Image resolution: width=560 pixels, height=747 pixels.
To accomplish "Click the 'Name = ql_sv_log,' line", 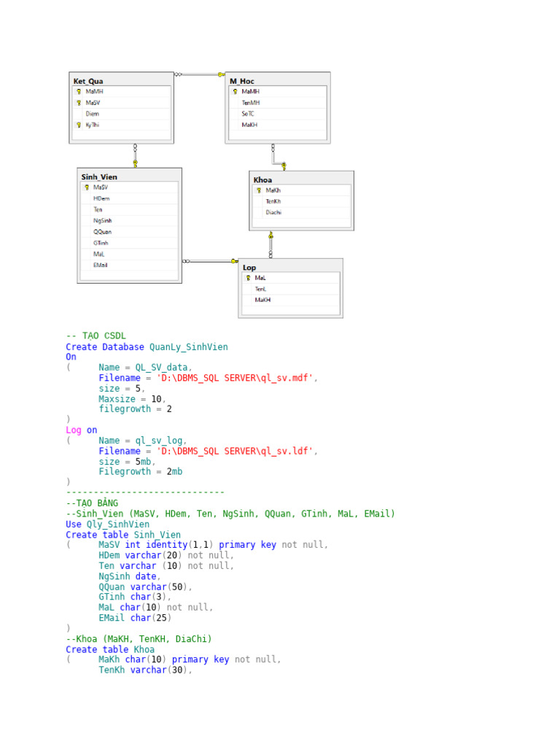I will 142,441.
